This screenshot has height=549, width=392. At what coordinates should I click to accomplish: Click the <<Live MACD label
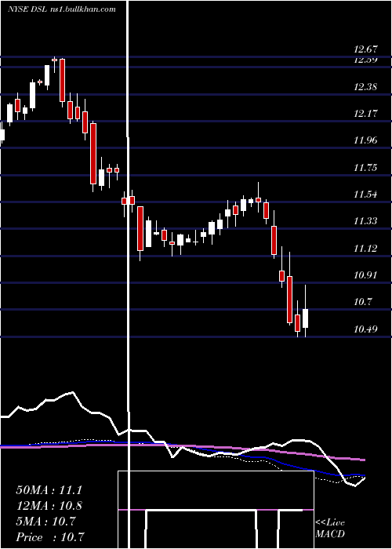coord(330,528)
